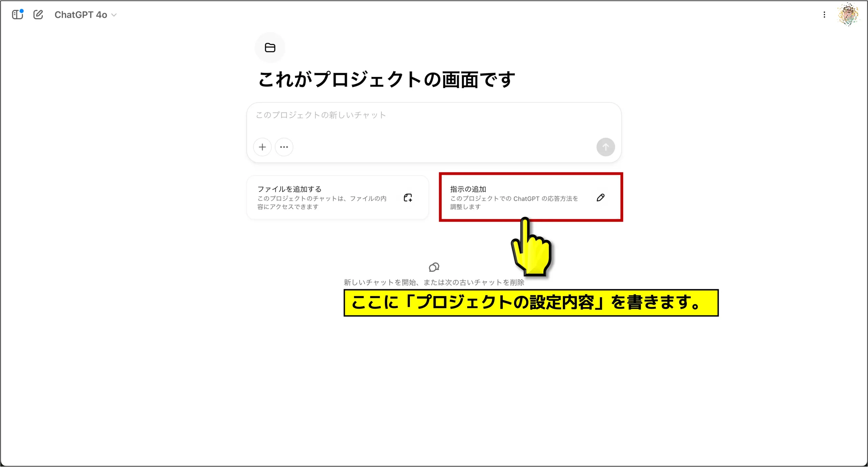Viewport: 868px width, 467px height.
Task: Click the project folder icon
Action: tap(270, 47)
